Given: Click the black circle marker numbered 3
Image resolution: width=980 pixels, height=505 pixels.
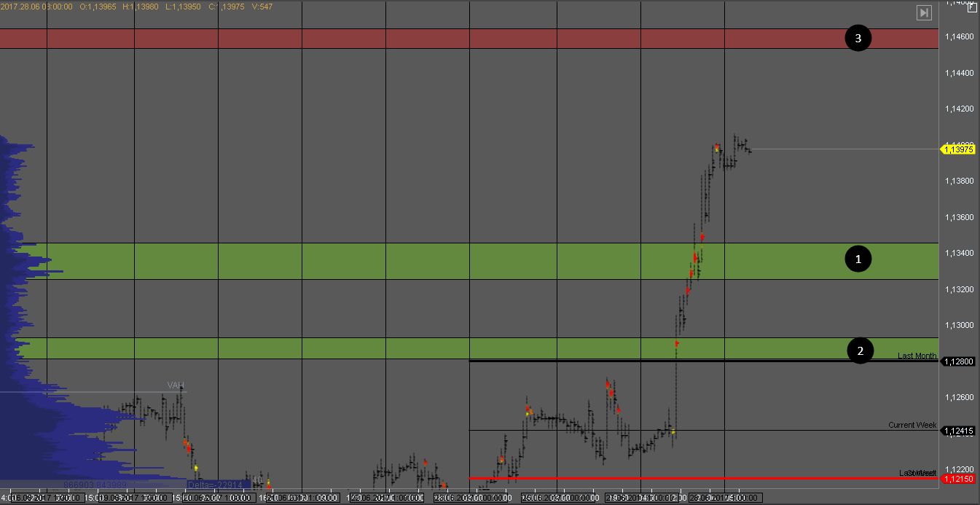Looking at the screenshot, I should point(858,39).
